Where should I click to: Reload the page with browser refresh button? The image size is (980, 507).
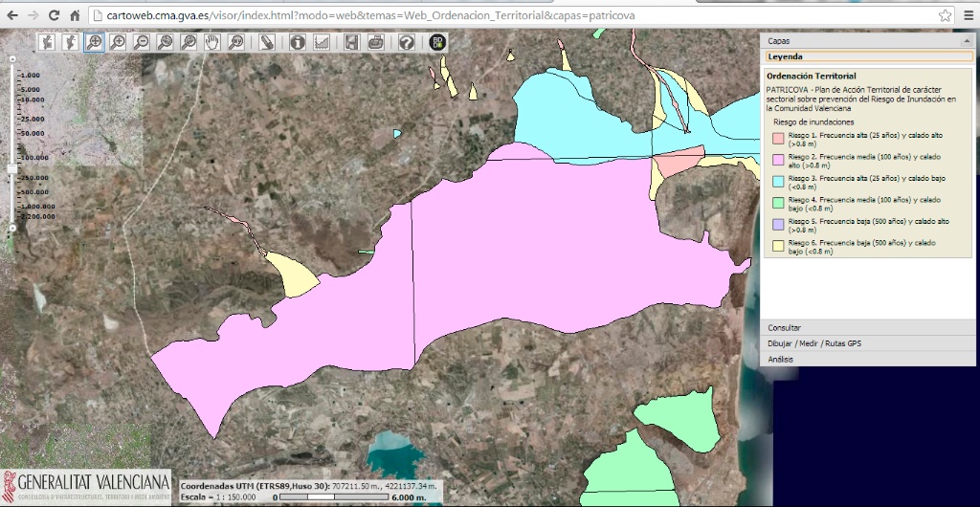[x=54, y=15]
